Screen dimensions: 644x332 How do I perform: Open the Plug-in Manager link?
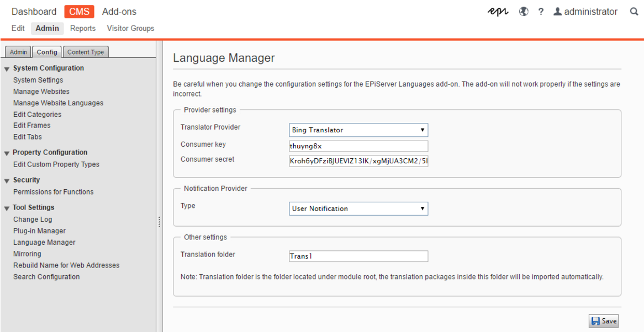coord(39,231)
